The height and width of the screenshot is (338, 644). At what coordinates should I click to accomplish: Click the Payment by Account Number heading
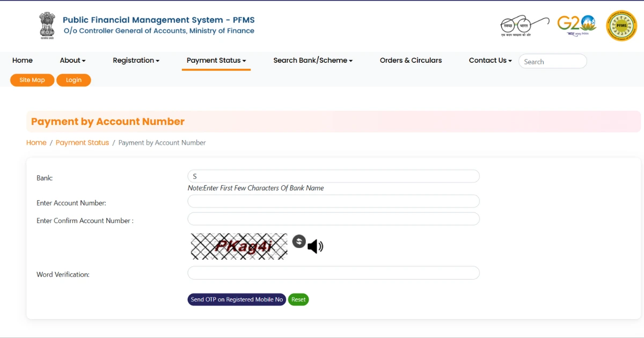(x=108, y=122)
